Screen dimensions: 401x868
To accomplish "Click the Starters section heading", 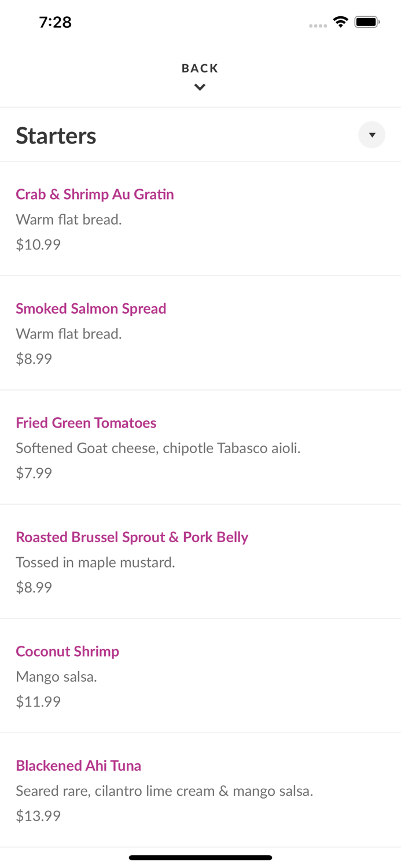I will pos(56,135).
